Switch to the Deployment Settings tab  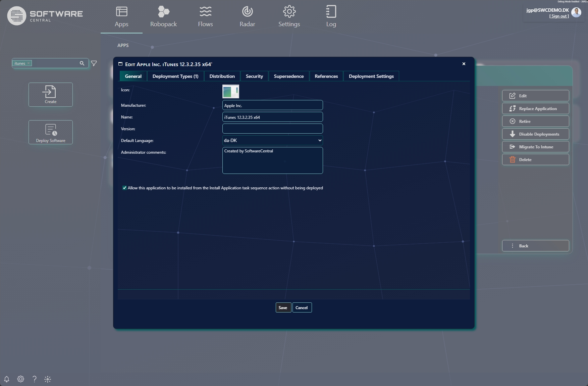pyautogui.click(x=371, y=76)
